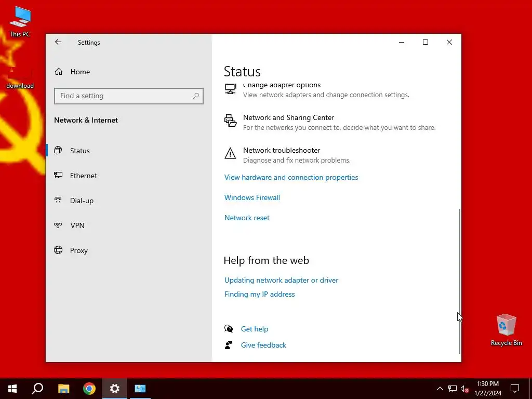Click 'View network adapters and change connection settings.'
Image resolution: width=532 pixels, height=399 pixels.
pos(326,95)
